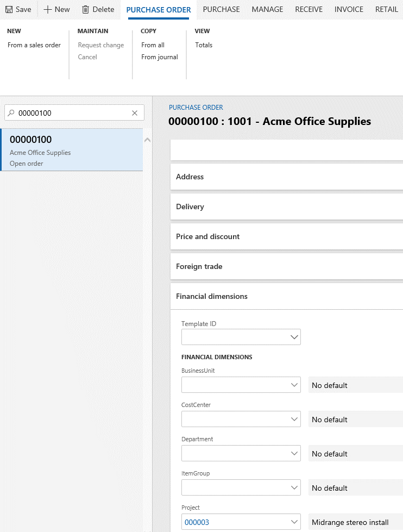This screenshot has width=403, height=532.
Task: Open the BusinessUnit dimension dropdown
Action: click(294, 385)
